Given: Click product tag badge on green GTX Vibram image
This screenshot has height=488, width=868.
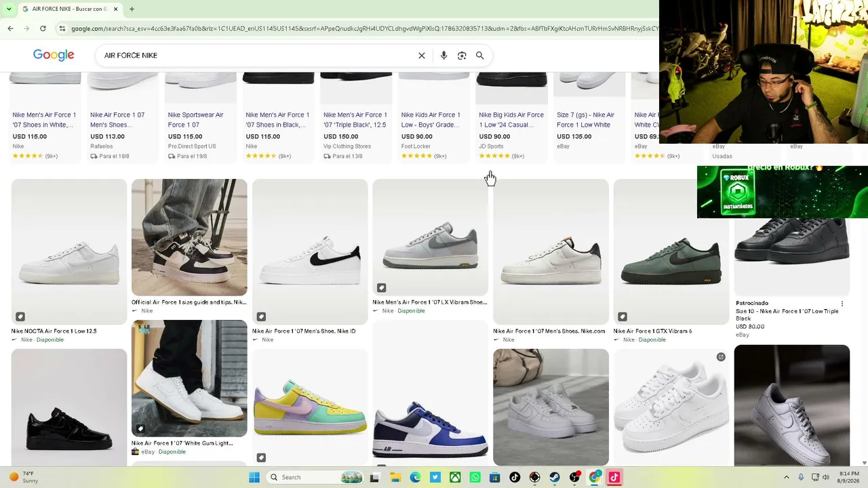Looking at the screenshot, I should point(623,317).
